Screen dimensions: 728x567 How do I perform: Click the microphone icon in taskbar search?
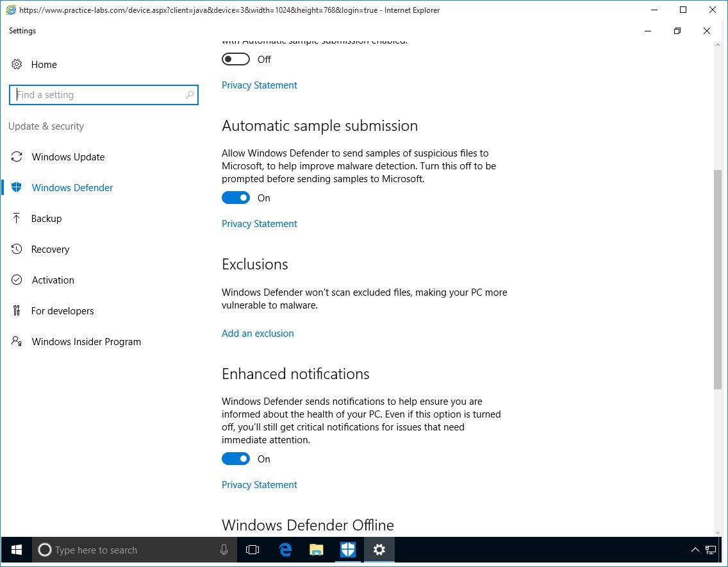[x=224, y=550]
